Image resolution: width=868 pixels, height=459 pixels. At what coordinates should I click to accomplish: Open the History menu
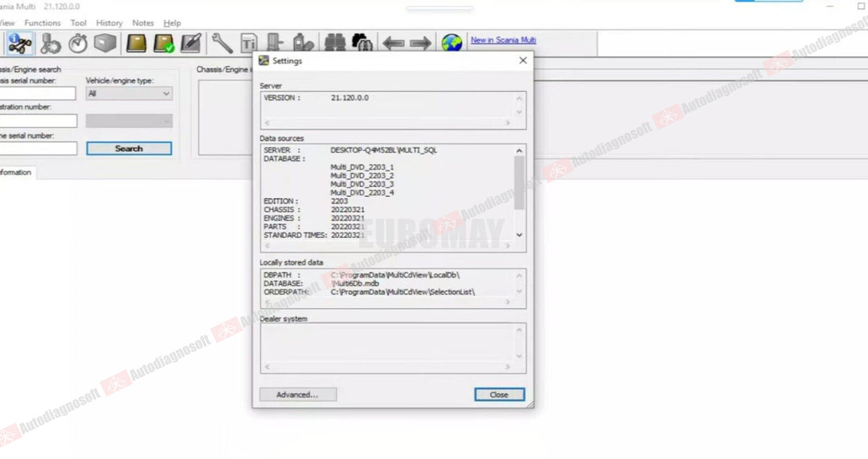click(109, 23)
